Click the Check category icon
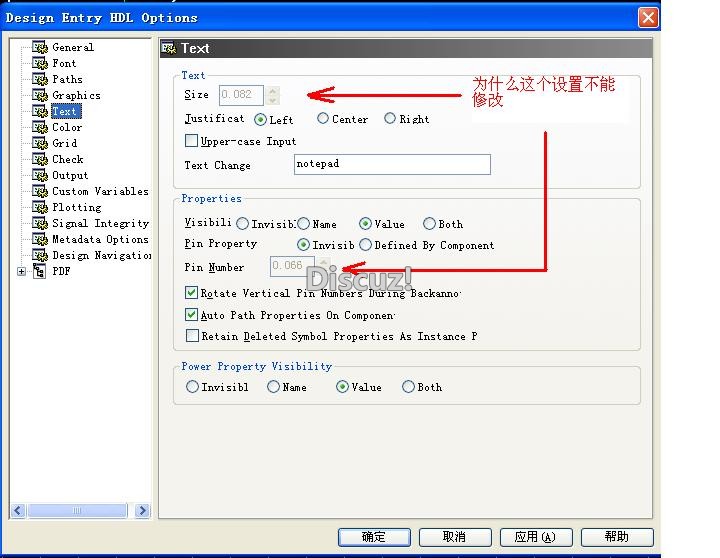 [40, 159]
